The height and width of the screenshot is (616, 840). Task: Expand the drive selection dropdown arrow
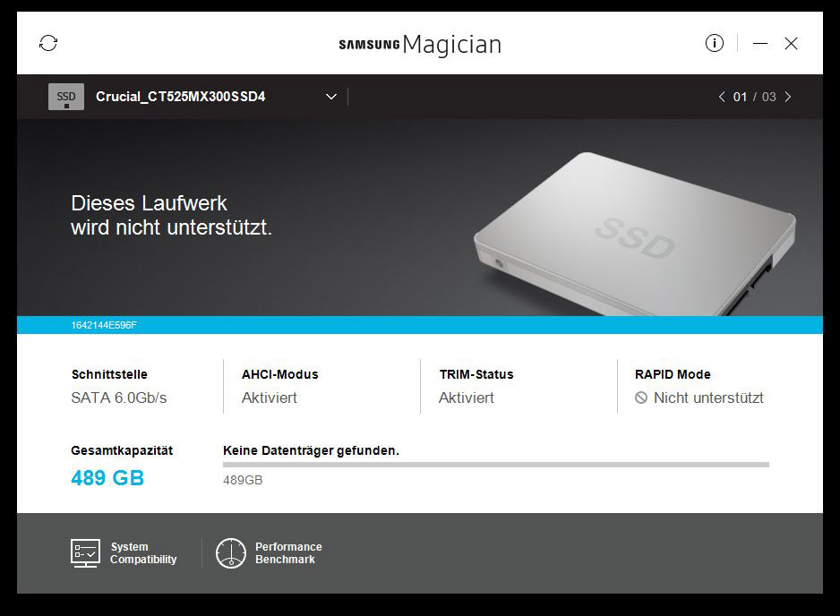[x=331, y=97]
